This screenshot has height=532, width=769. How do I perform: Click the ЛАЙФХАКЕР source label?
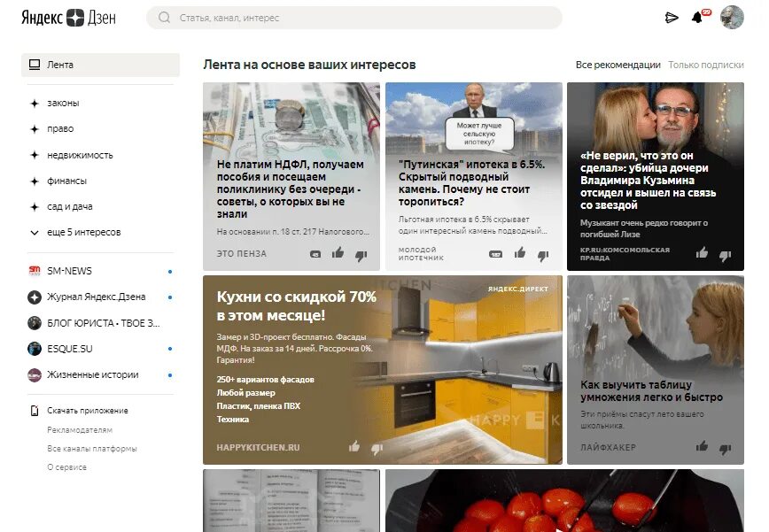(x=608, y=447)
